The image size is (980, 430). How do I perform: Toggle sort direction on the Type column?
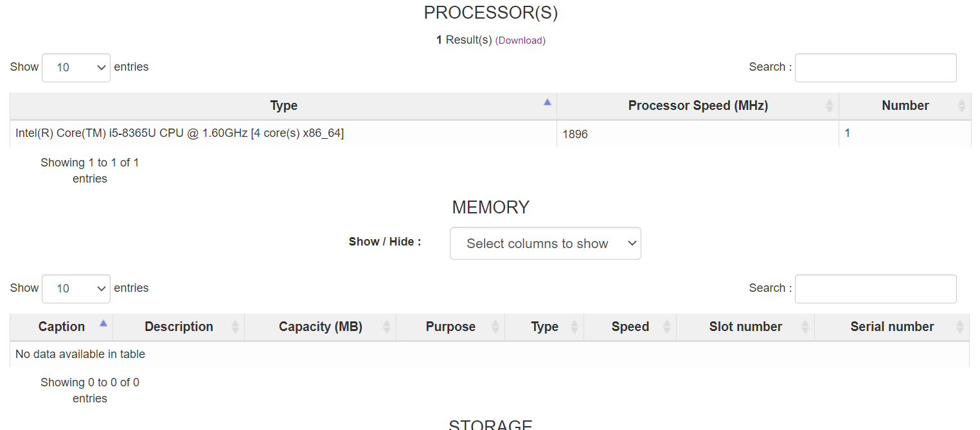click(283, 105)
